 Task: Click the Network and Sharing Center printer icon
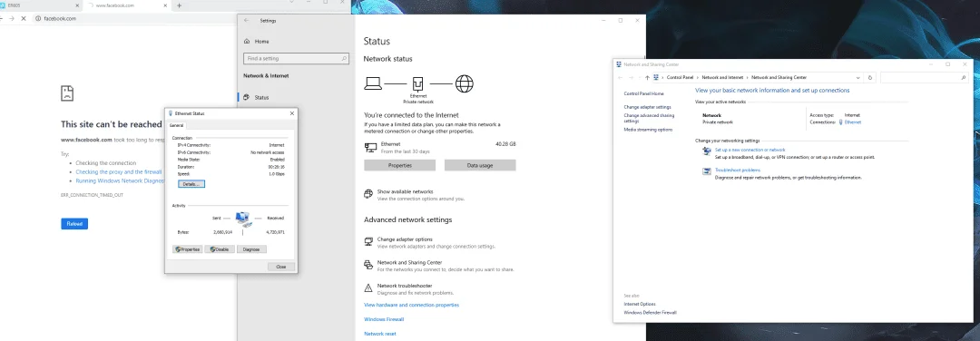tap(368, 265)
